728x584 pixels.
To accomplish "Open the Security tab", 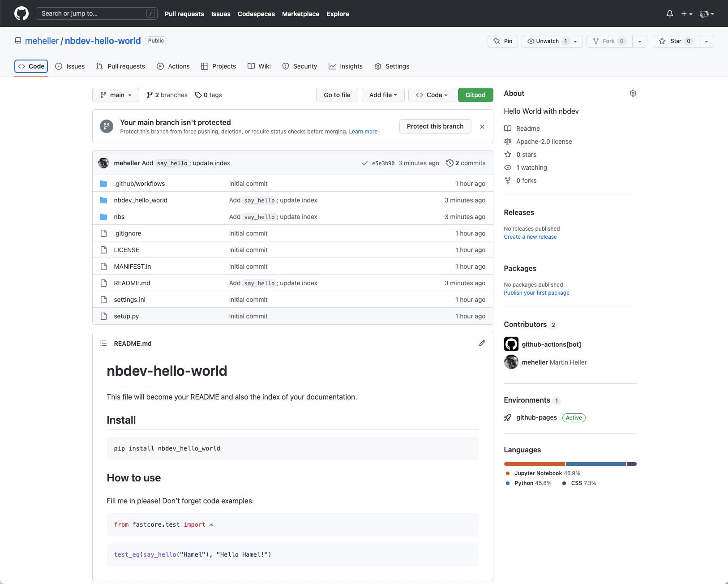I will click(x=300, y=66).
